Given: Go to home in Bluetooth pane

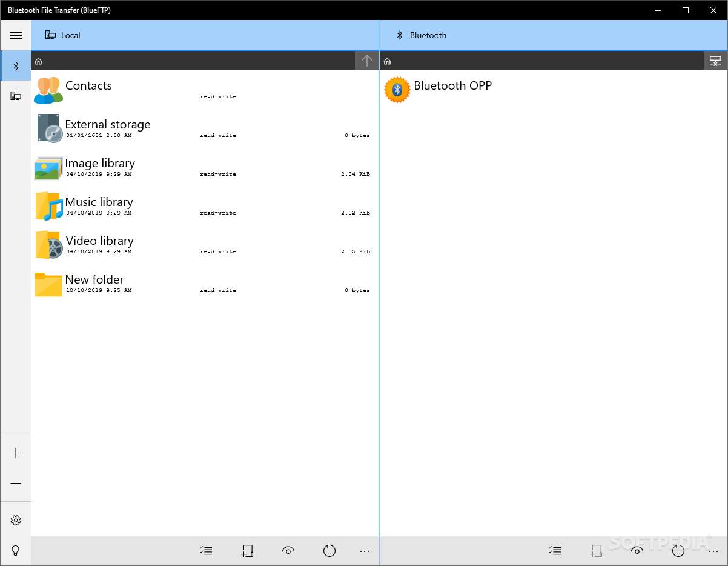Looking at the screenshot, I should [388, 61].
